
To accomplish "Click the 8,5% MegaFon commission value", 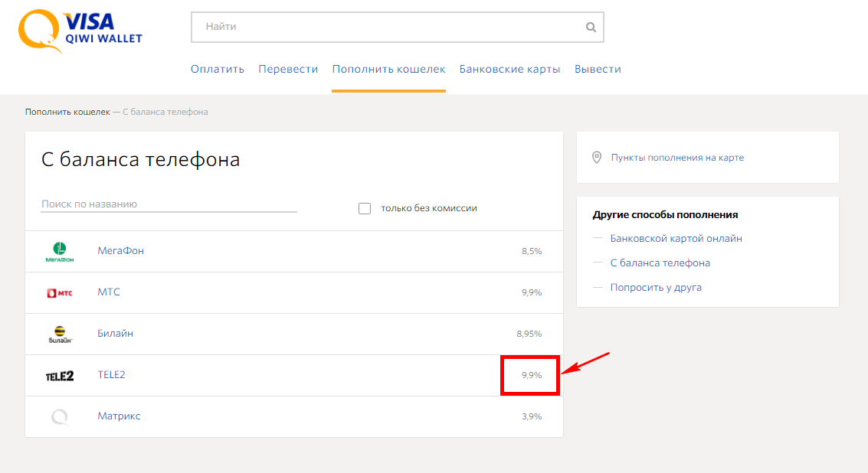I will [x=532, y=251].
